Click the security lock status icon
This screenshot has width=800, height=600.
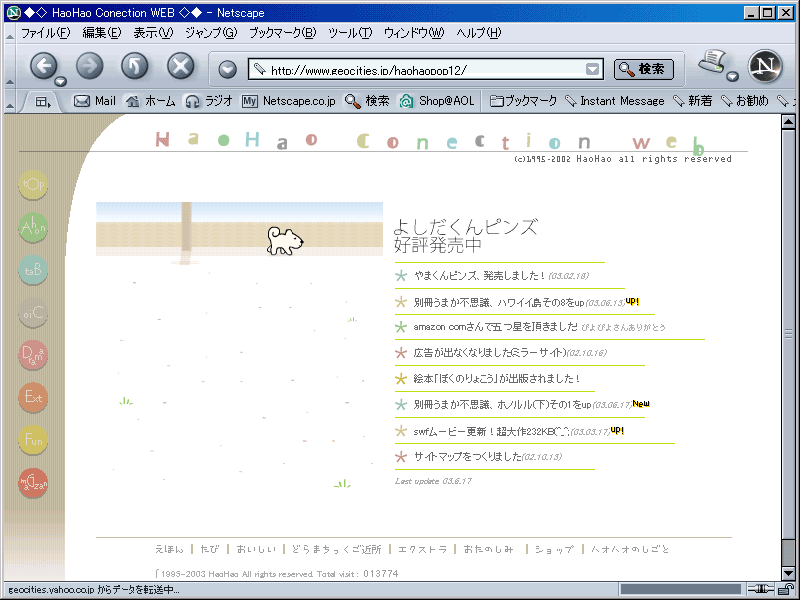[788, 589]
